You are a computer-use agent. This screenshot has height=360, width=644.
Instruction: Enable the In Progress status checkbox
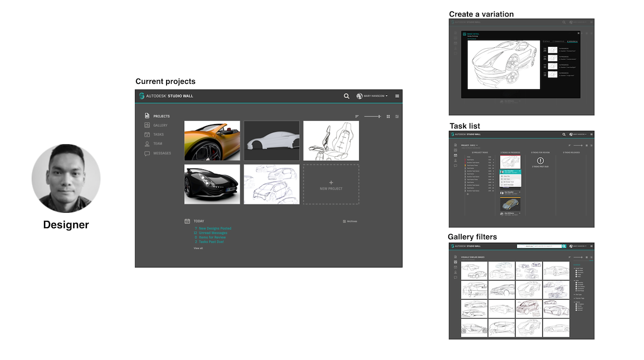(x=577, y=304)
